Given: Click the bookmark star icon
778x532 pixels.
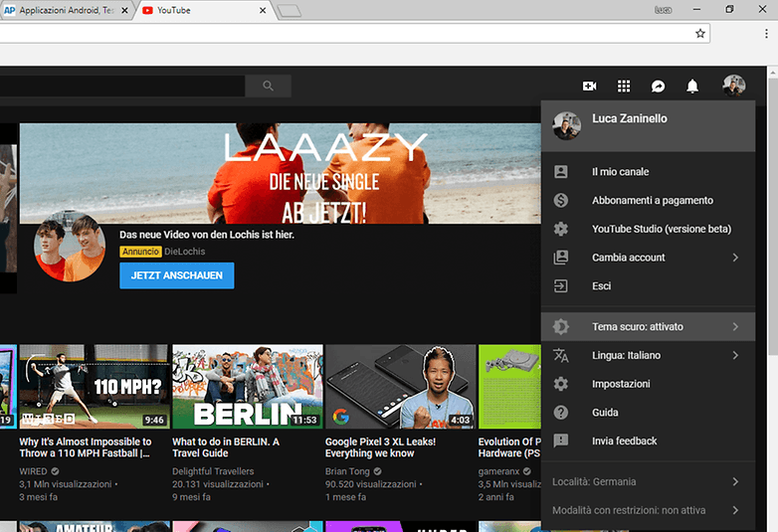Looking at the screenshot, I should coord(700,33).
